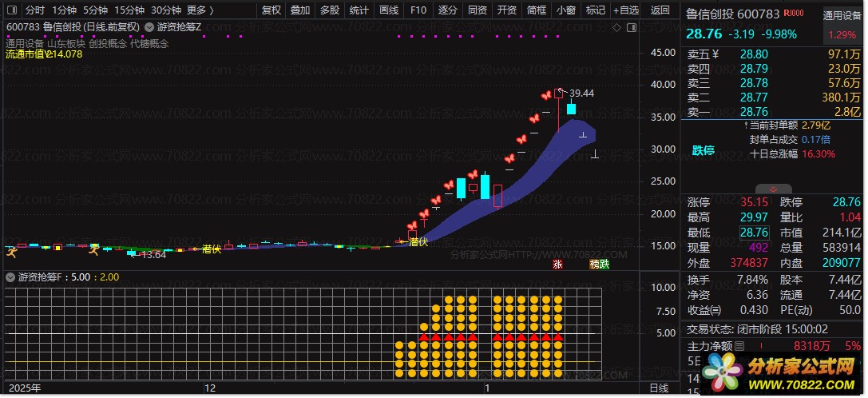Expand order book with red double-chevron
The width and height of the screenshot is (868, 398).
tap(773, 189)
